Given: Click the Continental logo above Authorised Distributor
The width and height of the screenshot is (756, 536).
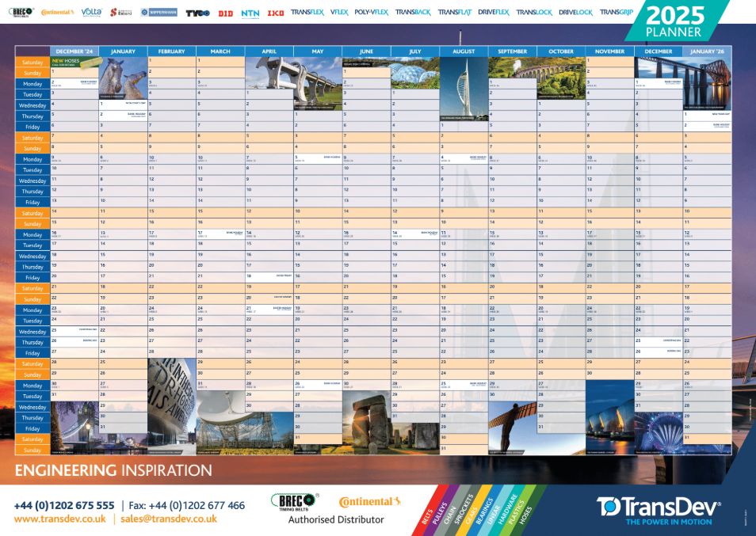Looking at the screenshot, I should point(370,502).
